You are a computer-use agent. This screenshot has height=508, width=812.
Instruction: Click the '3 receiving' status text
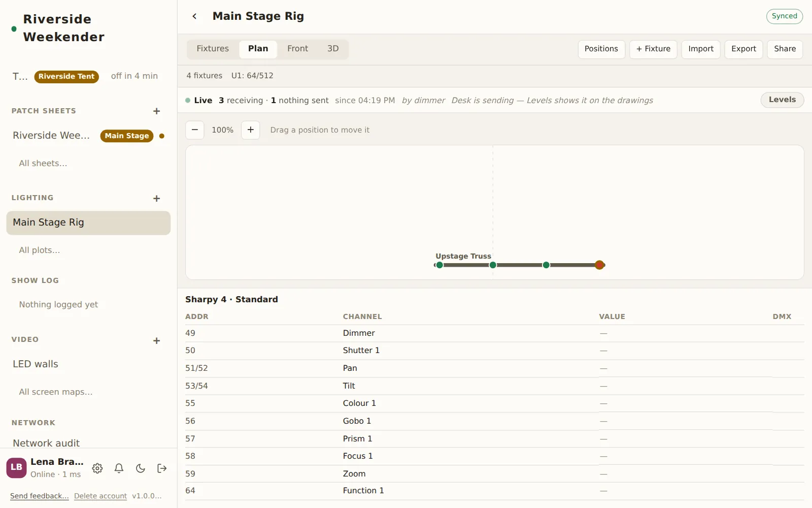pyautogui.click(x=241, y=101)
